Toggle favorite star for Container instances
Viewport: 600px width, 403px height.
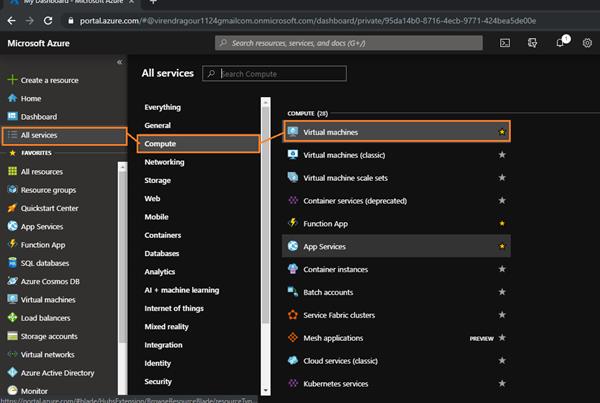pos(502,269)
